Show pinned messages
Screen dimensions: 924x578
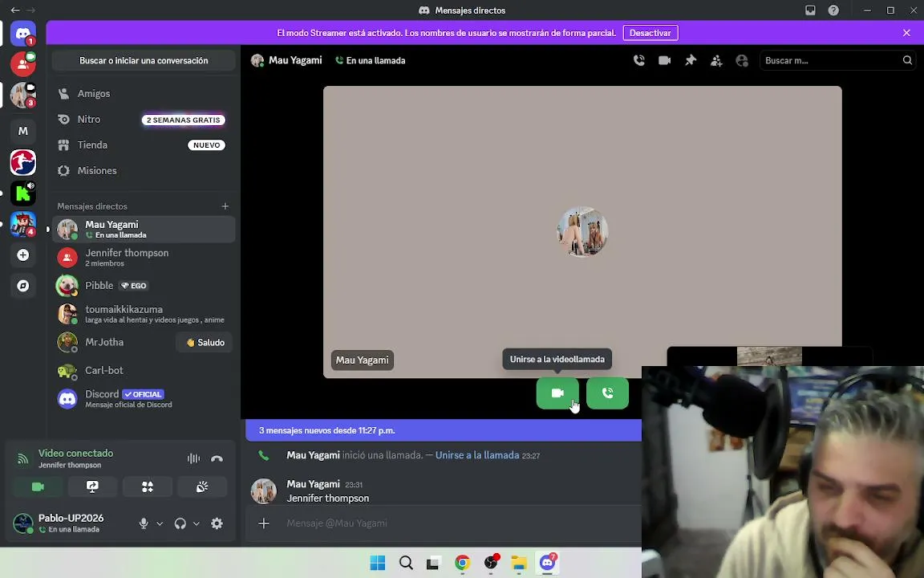pos(691,60)
